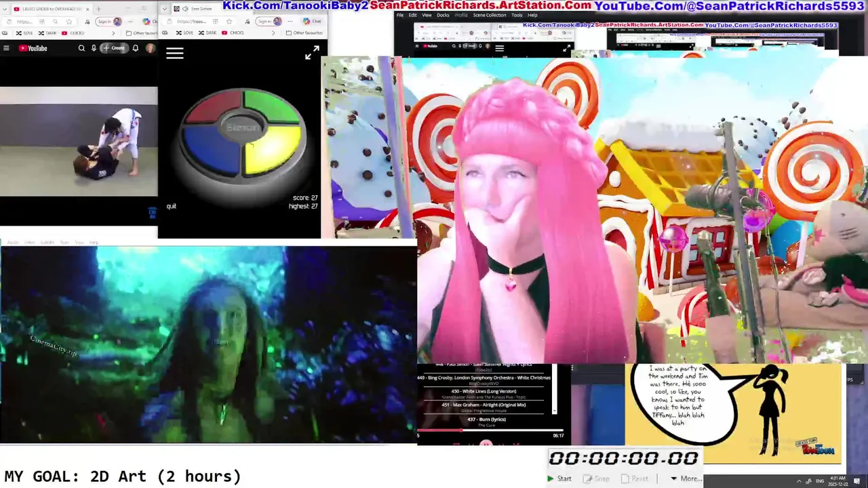
Task: Click fullscreen expand arrows in Simon game
Action: click(312, 54)
